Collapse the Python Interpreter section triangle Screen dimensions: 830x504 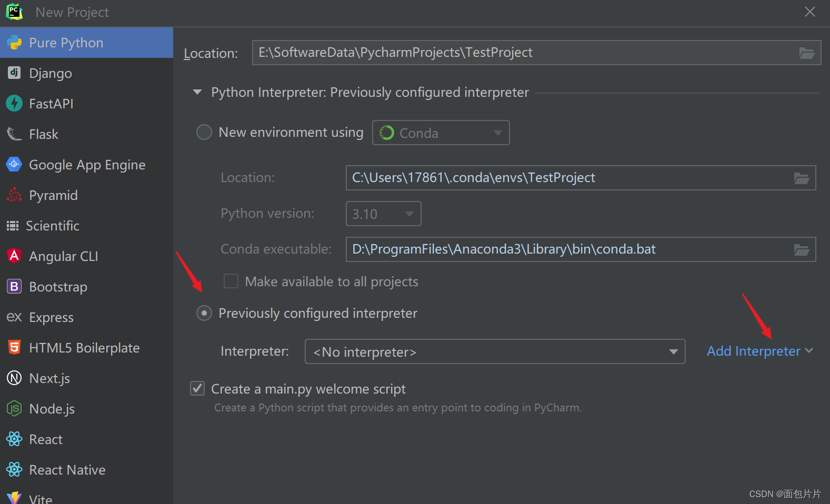[x=197, y=92]
